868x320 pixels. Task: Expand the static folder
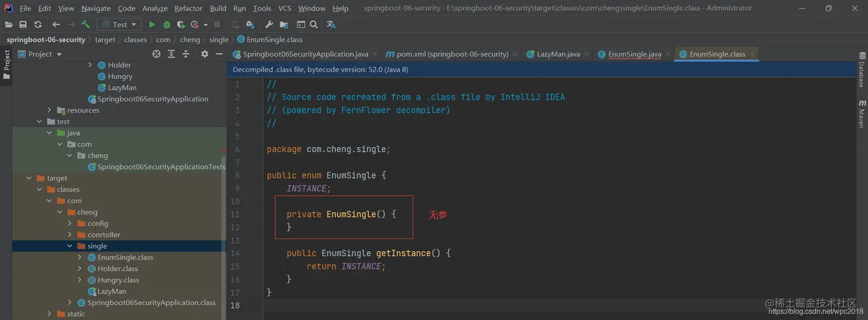tap(50, 314)
